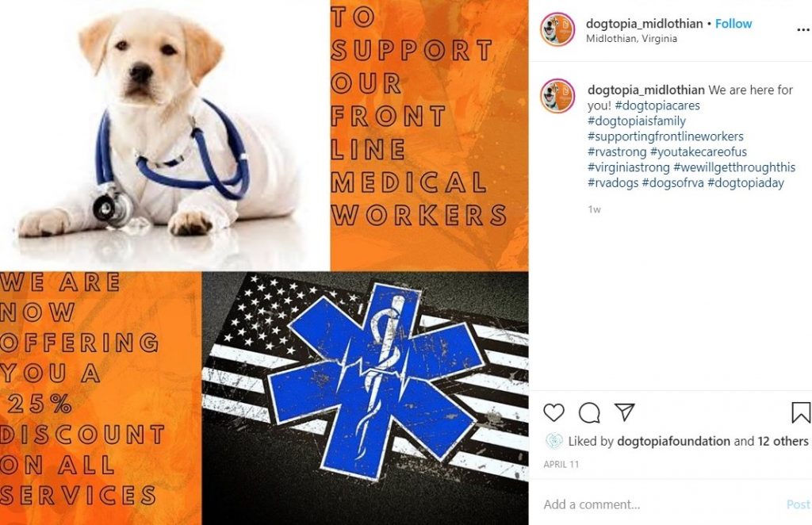This screenshot has height=525, width=812.
Task: Open more options three-dot menu
Action: pyautogui.click(x=803, y=29)
